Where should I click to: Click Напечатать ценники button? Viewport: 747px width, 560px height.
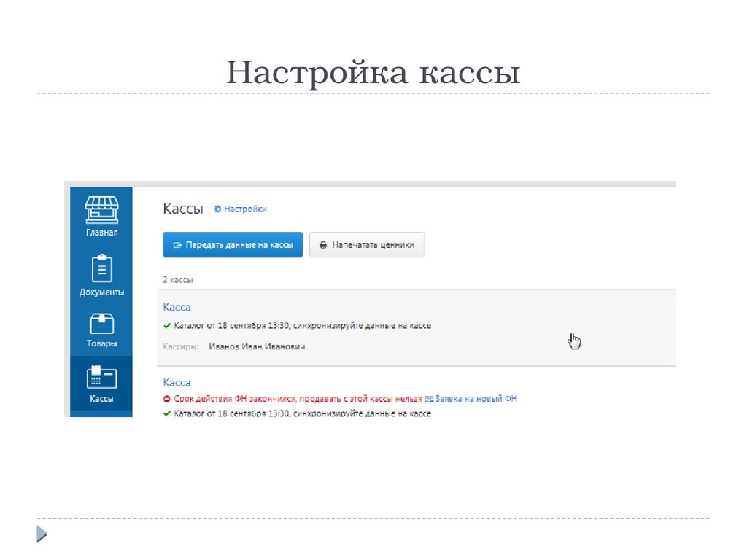pos(367,245)
